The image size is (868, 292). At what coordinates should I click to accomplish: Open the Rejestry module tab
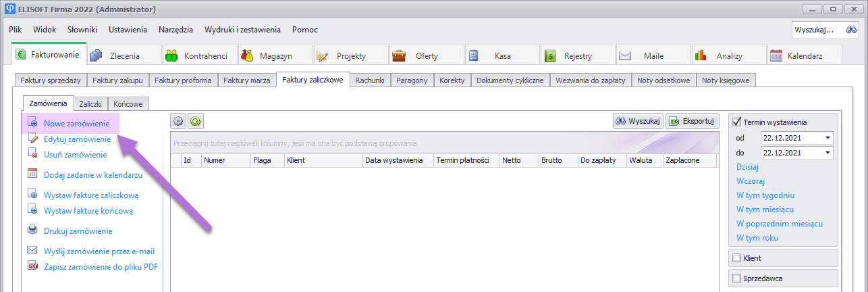[577, 55]
